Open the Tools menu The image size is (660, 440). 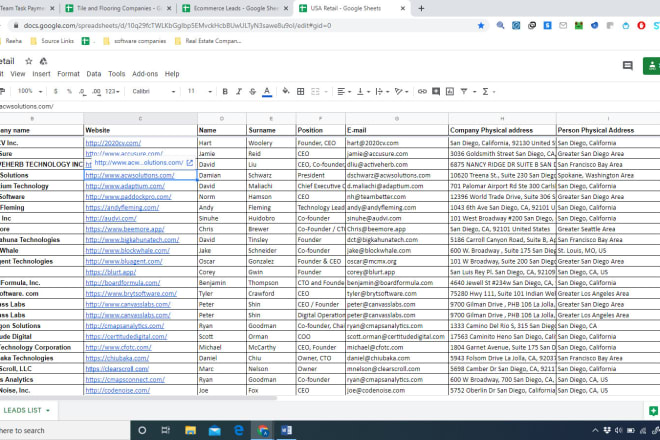click(117, 74)
